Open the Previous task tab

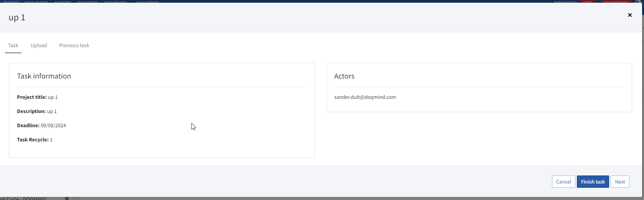[x=74, y=45]
